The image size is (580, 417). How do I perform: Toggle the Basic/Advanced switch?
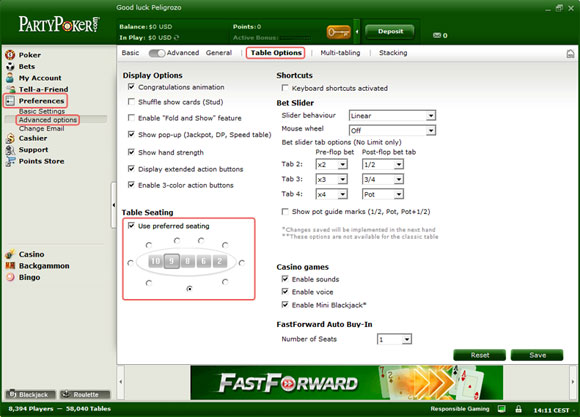pyautogui.click(x=156, y=53)
